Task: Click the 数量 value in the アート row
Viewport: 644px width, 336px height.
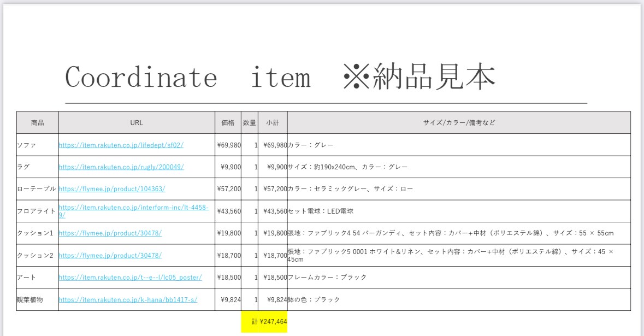Action: [256, 277]
